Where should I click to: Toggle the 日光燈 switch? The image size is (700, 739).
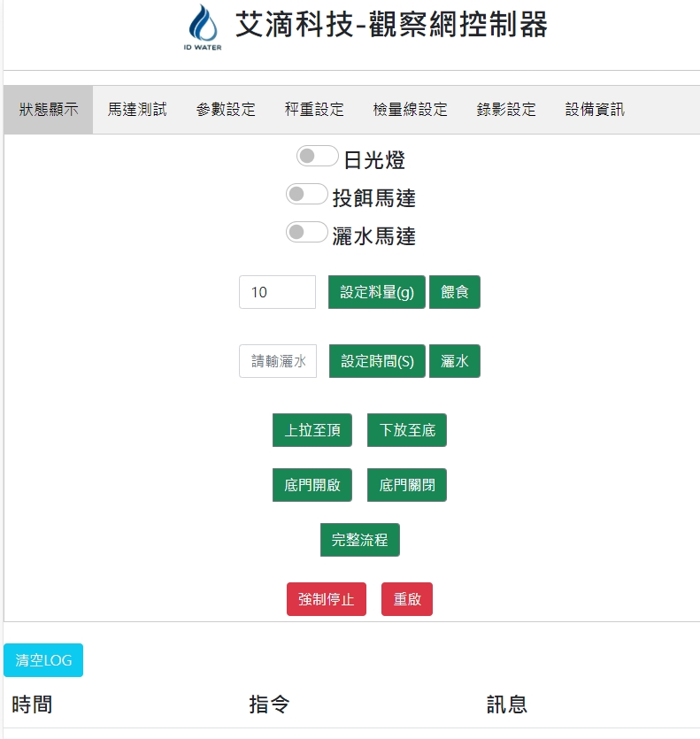317,157
